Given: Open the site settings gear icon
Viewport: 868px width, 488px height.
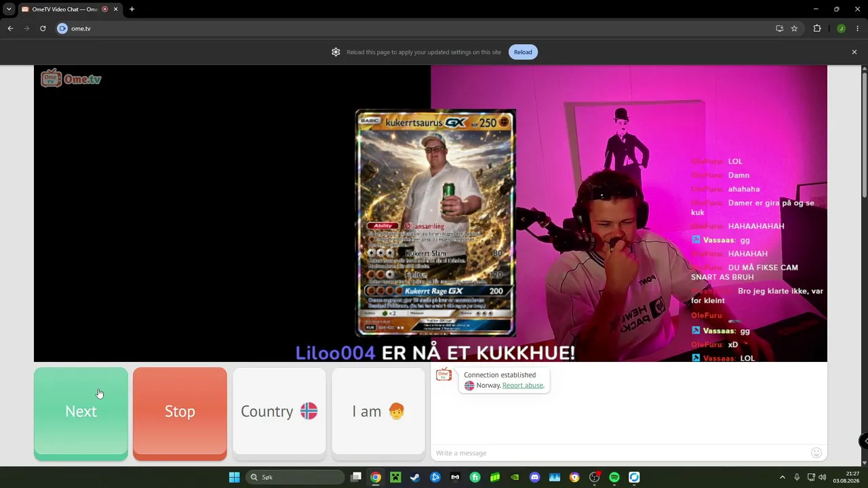Looking at the screenshot, I should coord(336,52).
